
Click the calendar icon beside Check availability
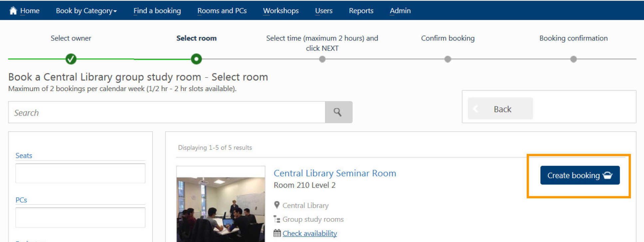[x=277, y=233]
